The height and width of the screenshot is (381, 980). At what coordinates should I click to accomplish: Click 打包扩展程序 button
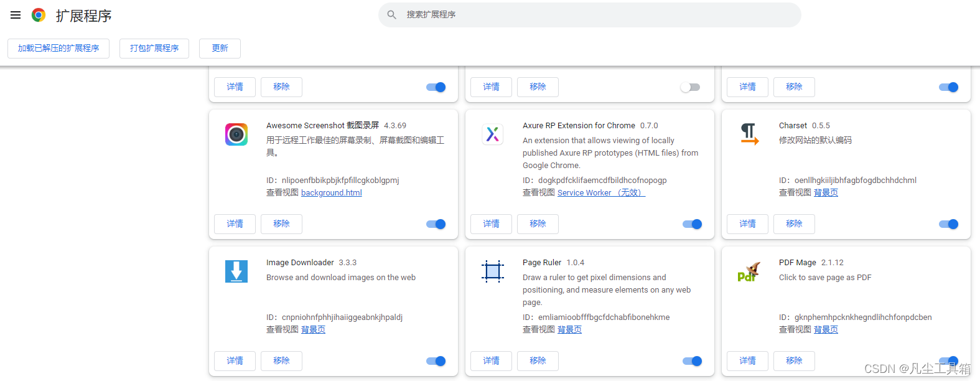(x=154, y=49)
